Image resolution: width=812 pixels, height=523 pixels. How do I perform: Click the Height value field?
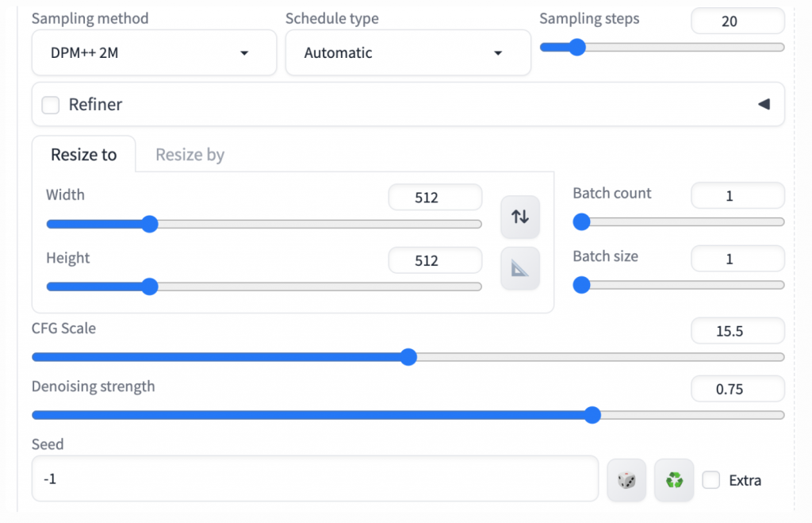click(x=435, y=260)
